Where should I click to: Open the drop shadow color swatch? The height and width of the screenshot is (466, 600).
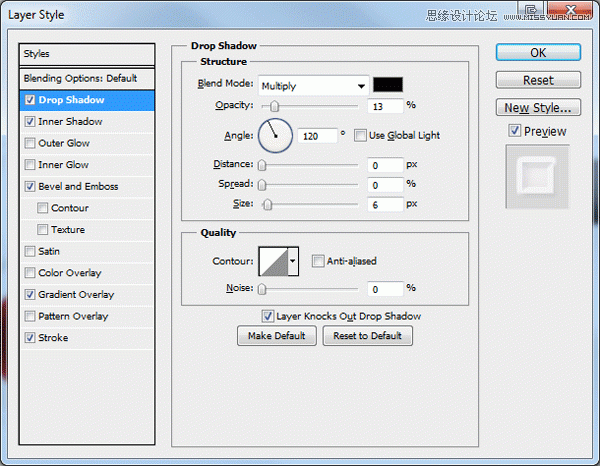click(388, 85)
